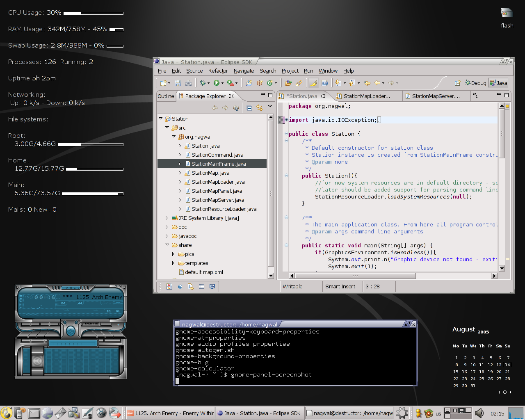Toggle Mark Occurrences highlighter button

pos(314,83)
